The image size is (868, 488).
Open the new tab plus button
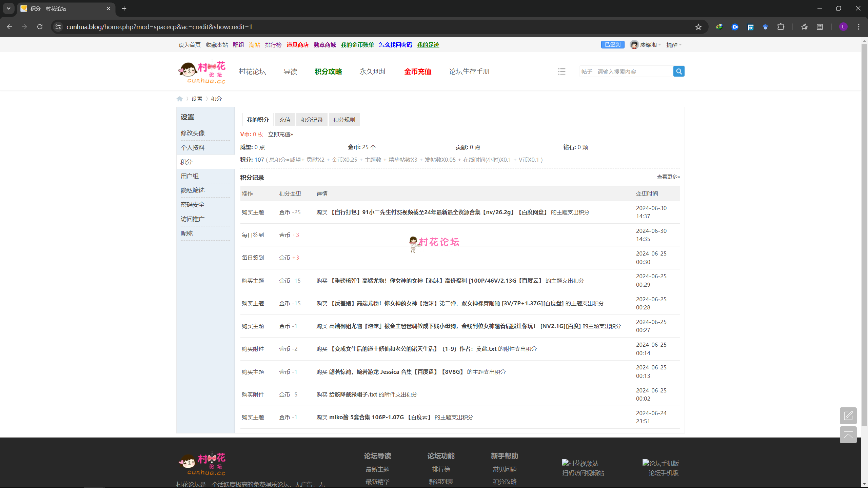(124, 8)
